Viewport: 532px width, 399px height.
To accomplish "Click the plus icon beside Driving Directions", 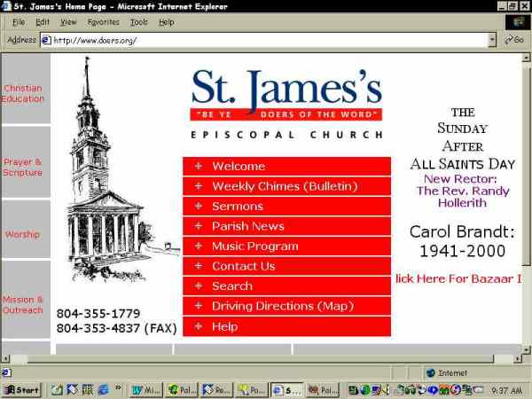I will click(199, 306).
